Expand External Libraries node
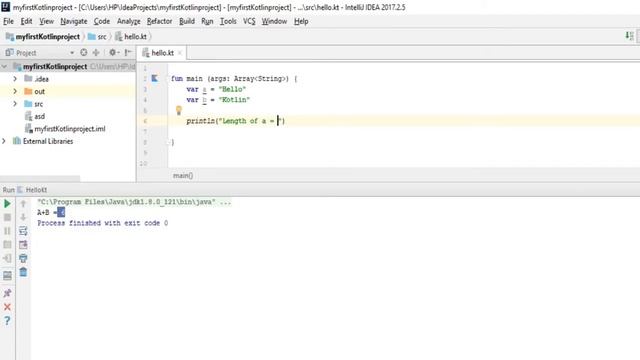This screenshot has height=360, width=640. pyautogui.click(x=4, y=141)
